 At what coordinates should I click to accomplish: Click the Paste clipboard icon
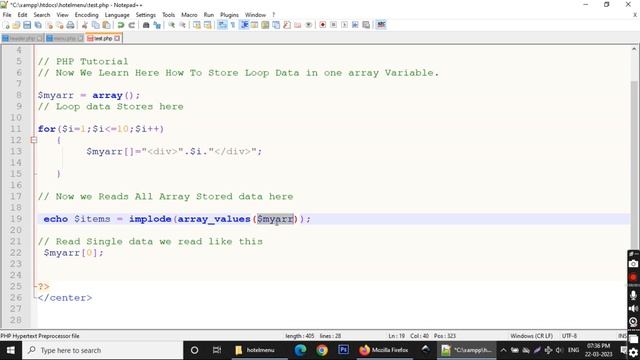106,25
